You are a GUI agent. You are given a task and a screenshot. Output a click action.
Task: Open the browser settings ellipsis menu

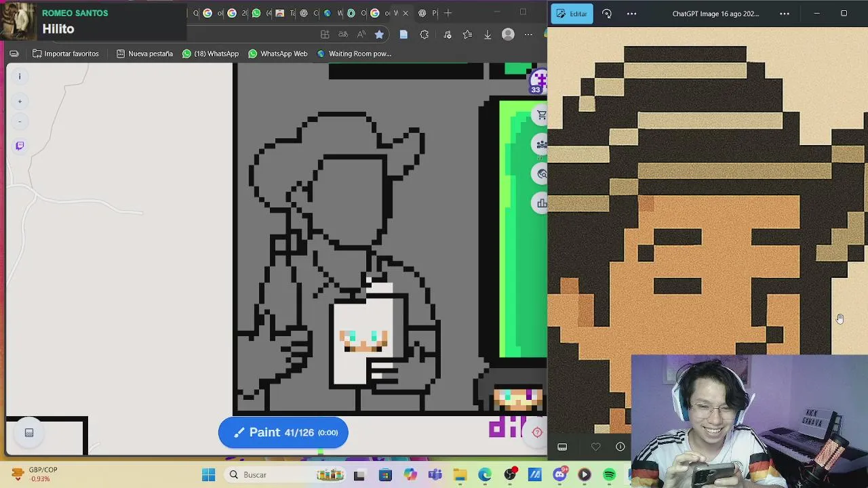[x=528, y=35]
